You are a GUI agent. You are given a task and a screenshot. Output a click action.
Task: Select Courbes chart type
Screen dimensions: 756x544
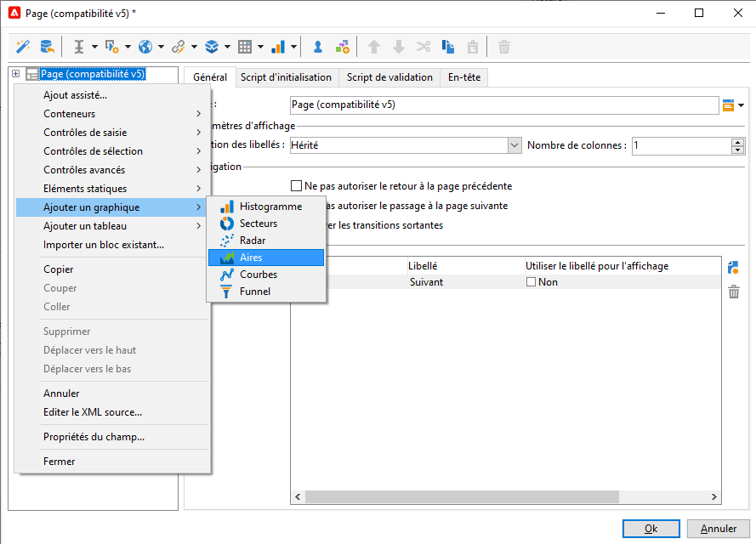(266, 275)
